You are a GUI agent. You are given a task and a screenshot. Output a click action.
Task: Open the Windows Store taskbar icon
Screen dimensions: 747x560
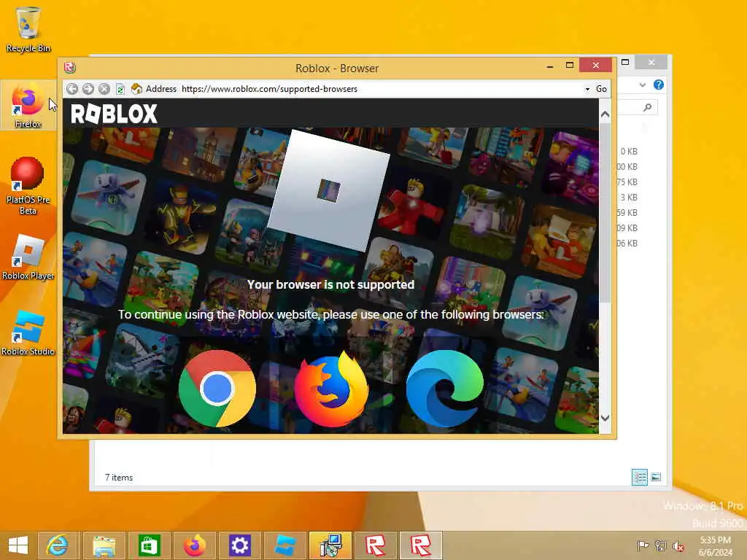(149, 545)
